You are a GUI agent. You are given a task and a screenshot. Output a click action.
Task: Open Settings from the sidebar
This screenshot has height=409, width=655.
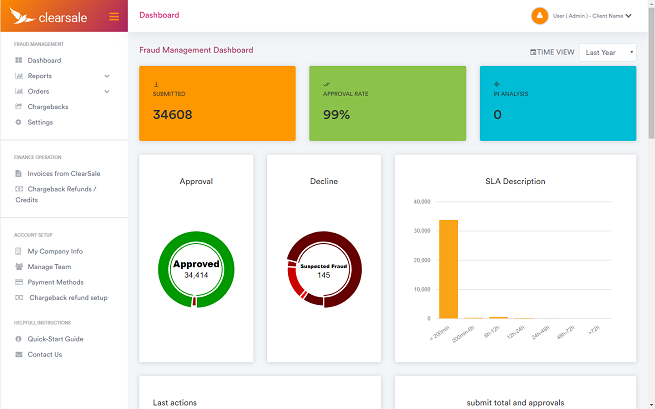(x=40, y=122)
